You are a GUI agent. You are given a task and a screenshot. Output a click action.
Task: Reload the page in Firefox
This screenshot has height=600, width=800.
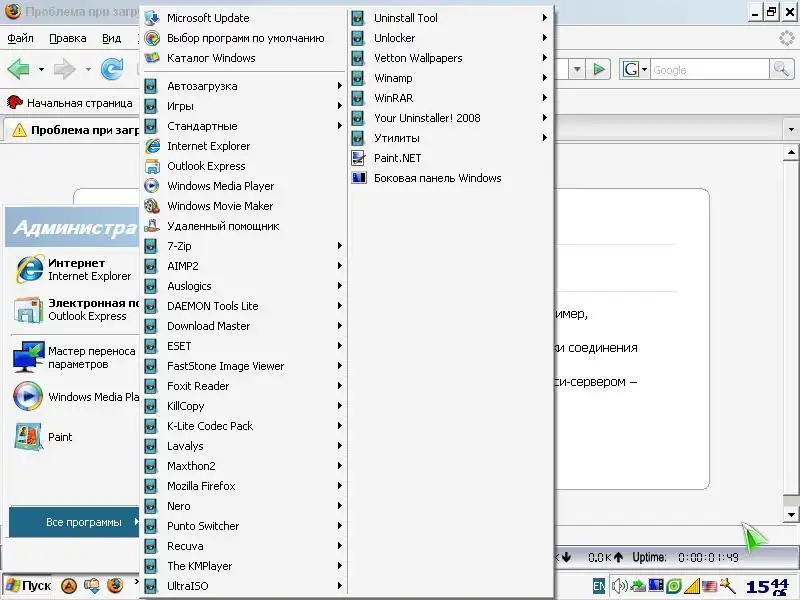point(112,69)
